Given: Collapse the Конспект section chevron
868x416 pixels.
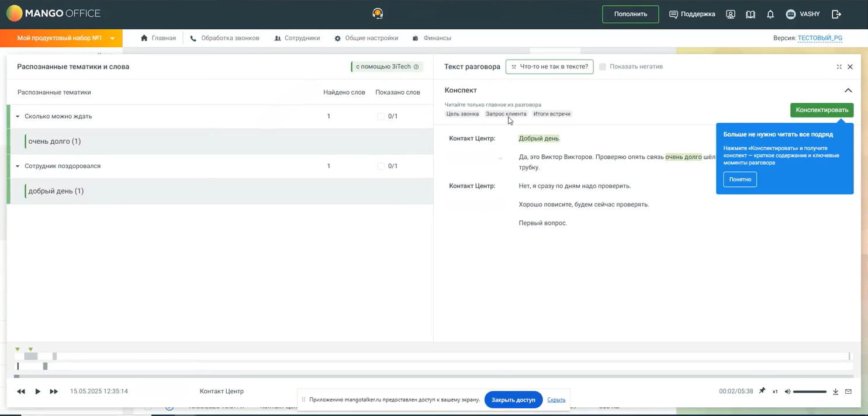Looking at the screenshot, I should (848, 91).
